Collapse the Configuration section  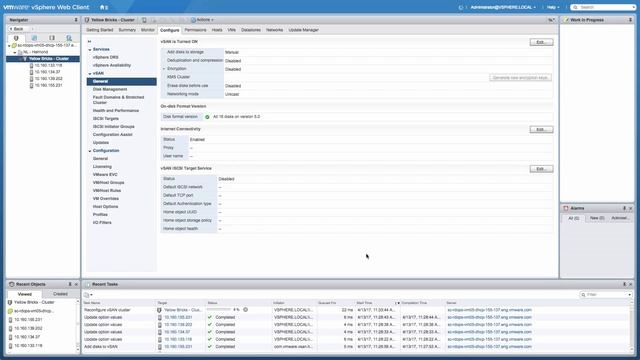click(90, 151)
